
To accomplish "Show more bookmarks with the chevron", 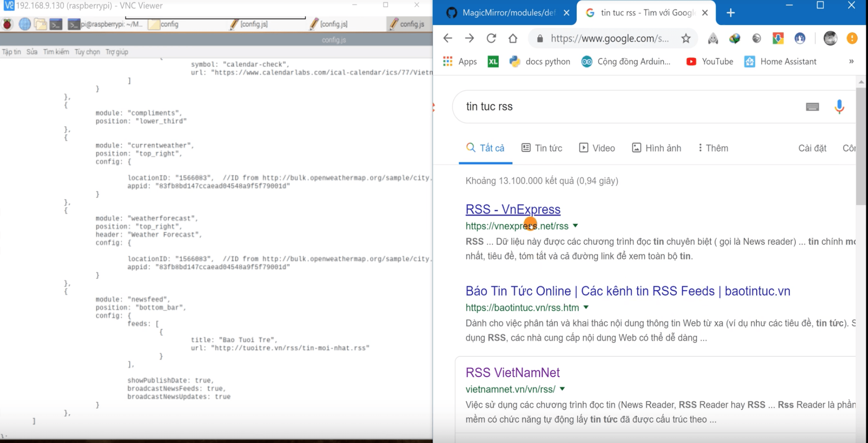I will tap(851, 62).
